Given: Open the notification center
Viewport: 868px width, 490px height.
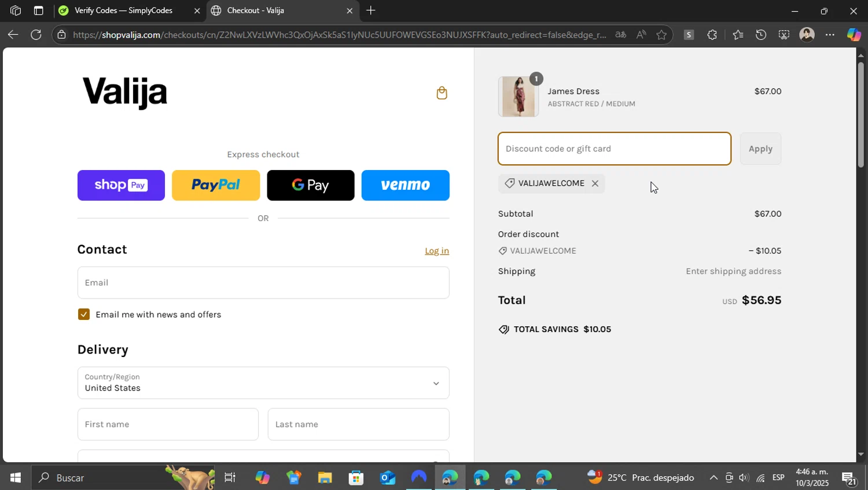Looking at the screenshot, I should 849,478.
